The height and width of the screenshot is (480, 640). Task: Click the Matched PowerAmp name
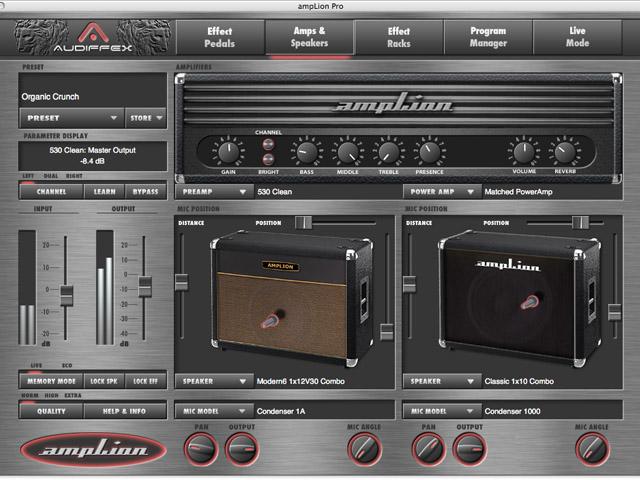pos(518,192)
